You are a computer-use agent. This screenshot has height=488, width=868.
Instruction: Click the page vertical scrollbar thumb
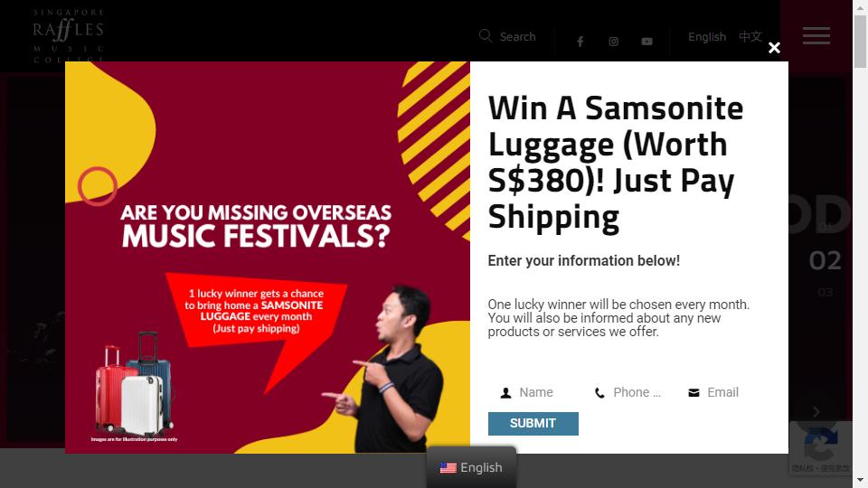pos(860,42)
